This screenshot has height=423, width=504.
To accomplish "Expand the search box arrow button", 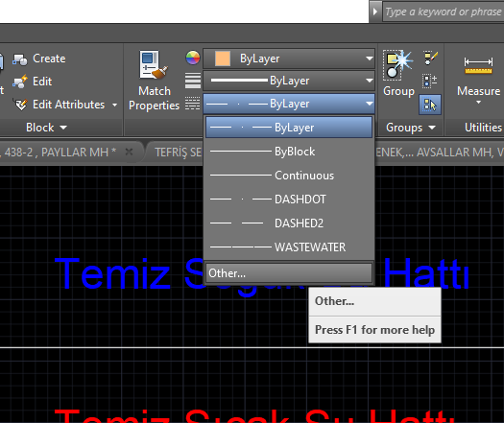I will [375, 12].
